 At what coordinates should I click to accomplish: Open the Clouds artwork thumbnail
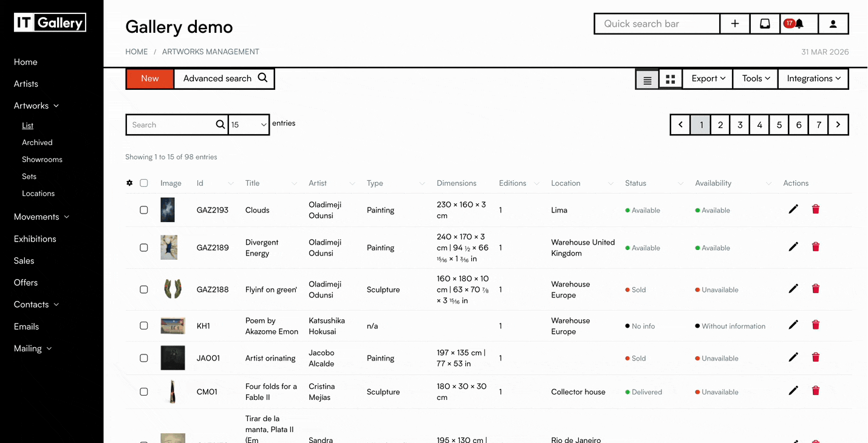click(x=168, y=210)
